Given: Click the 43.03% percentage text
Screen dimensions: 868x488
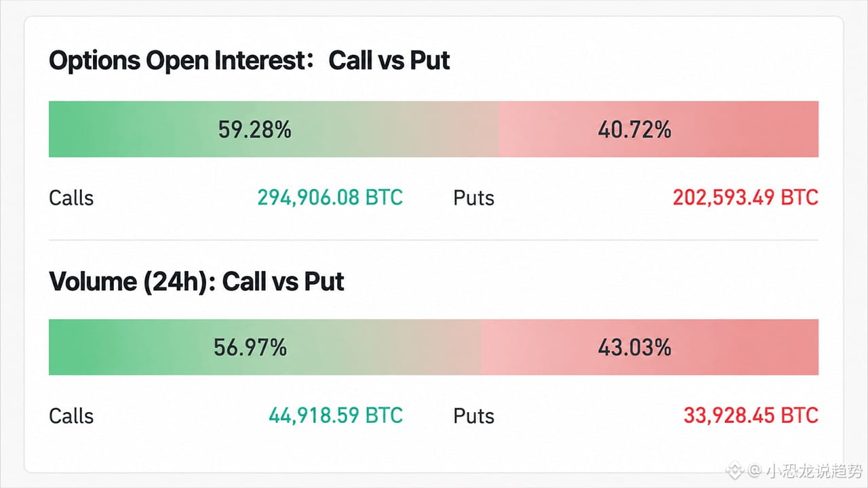Looking at the screenshot, I should click(x=635, y=348).
